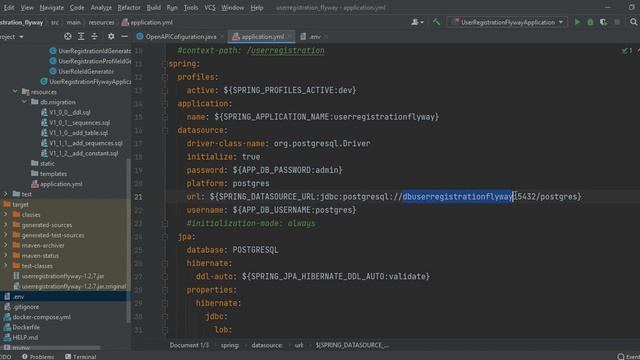Close the .env editor tab
Image resolution: width=640 pixels, height=360 pixels.
click(x=326, y=37)
